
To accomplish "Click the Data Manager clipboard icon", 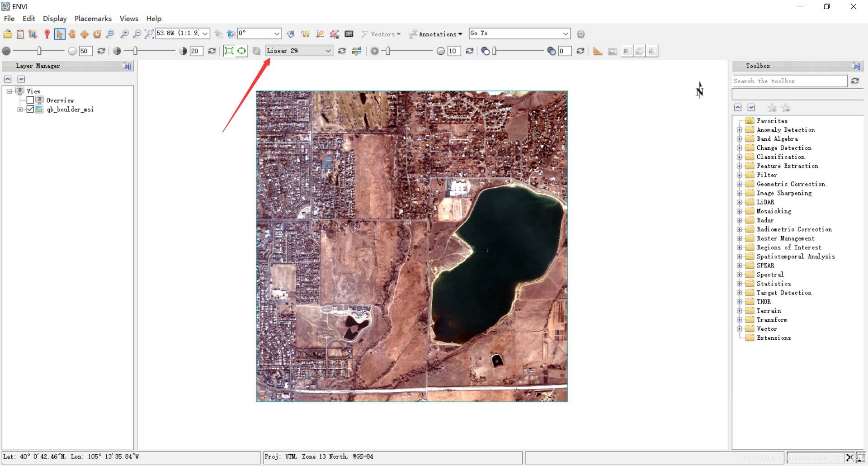I will pyautogui.click(x=20, y=34).
